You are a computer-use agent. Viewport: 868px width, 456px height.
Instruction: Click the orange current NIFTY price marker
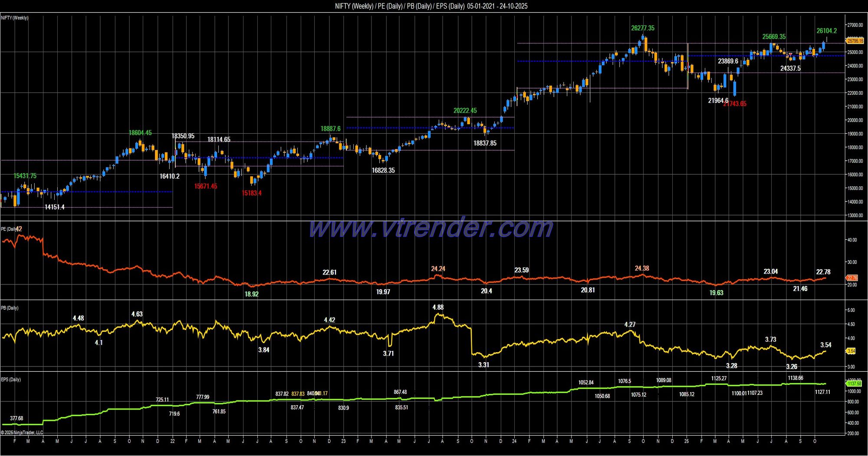pyautogui.click(x=855, y=41)
